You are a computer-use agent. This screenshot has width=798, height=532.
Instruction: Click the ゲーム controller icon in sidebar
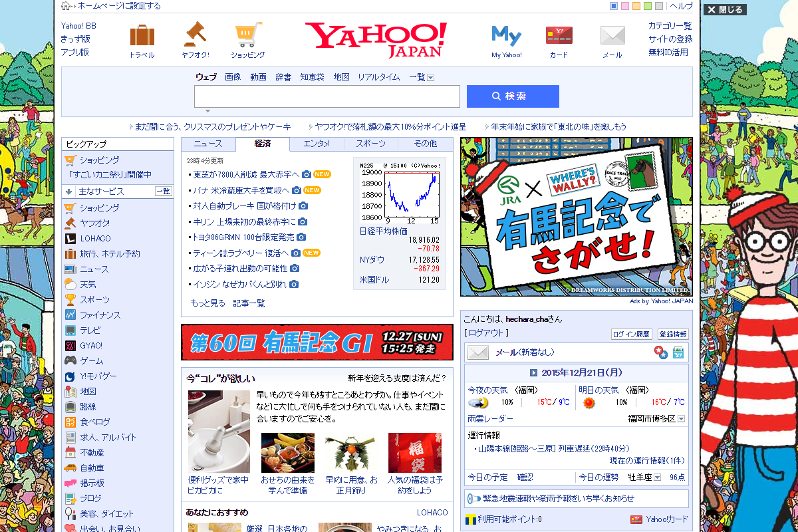coord(70,360)
